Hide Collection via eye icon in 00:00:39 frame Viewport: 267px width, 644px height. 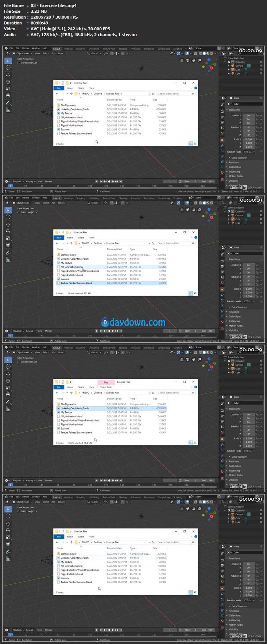coord(261,511)
